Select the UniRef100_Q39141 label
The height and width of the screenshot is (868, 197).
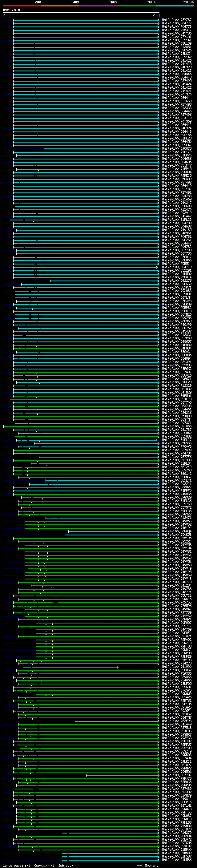pyautogui.click(x=177, y=40)
